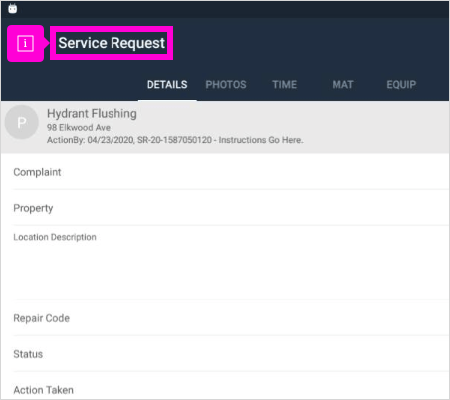The width and height of the screenshot is (450, 400).
Task: Select the Service Request title
Action: point(112,43)
